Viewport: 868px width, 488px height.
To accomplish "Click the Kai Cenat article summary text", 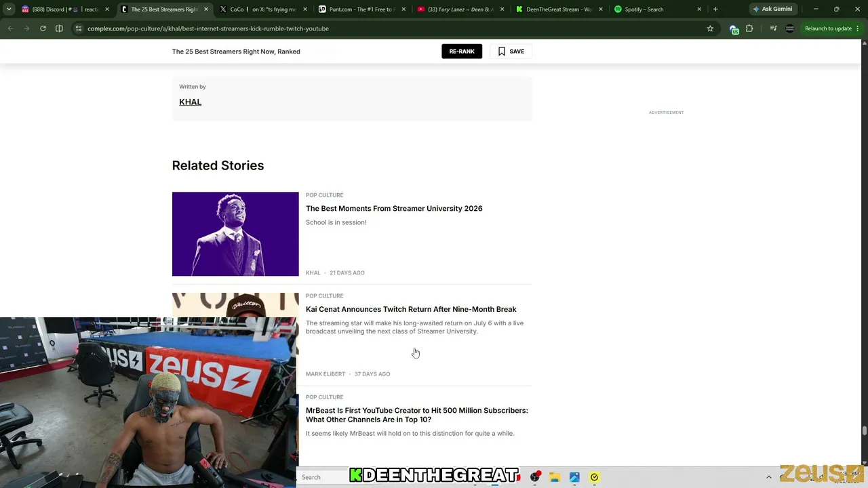I will (414, 327).
